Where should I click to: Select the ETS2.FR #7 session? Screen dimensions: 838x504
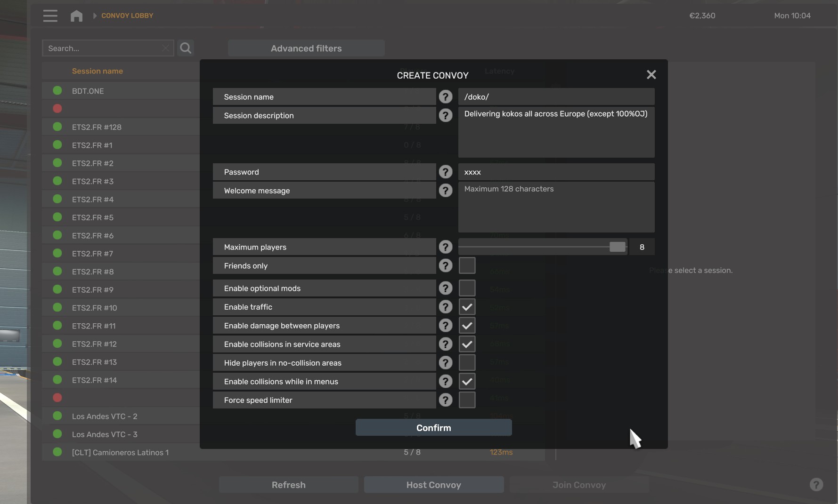[121, 254]
